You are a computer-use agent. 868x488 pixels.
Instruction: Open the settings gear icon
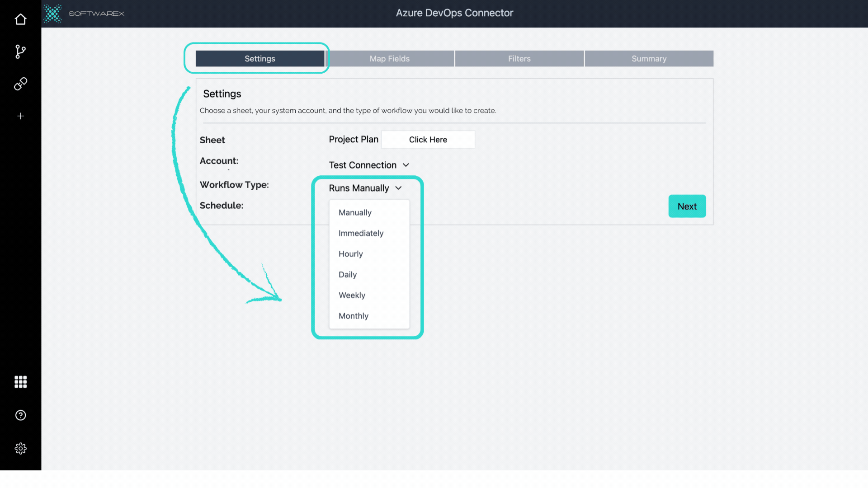[x=20, y=448]
